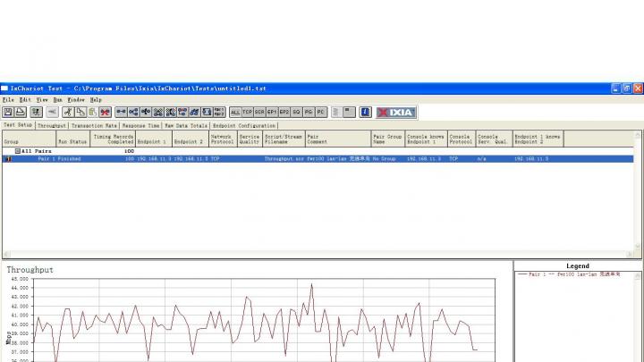Switch to the Raw Data Totals tab
Viewport: 644px width, 362px height.
186,126
